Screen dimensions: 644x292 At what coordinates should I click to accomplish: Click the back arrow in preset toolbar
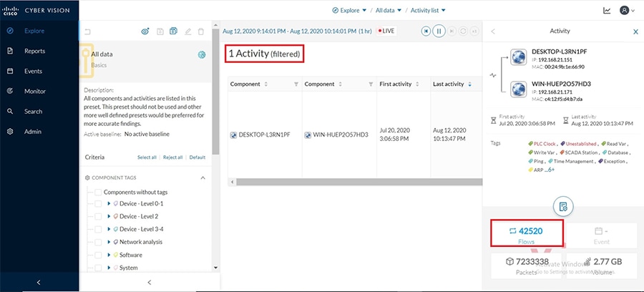[87, 31]
